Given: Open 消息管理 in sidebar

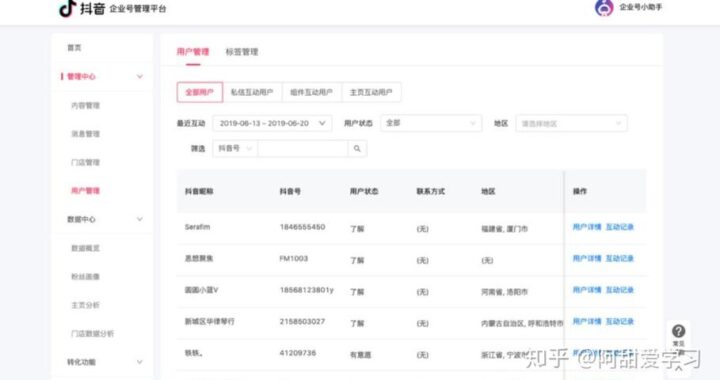Looking at the screenshot, I should pos(85,134).
